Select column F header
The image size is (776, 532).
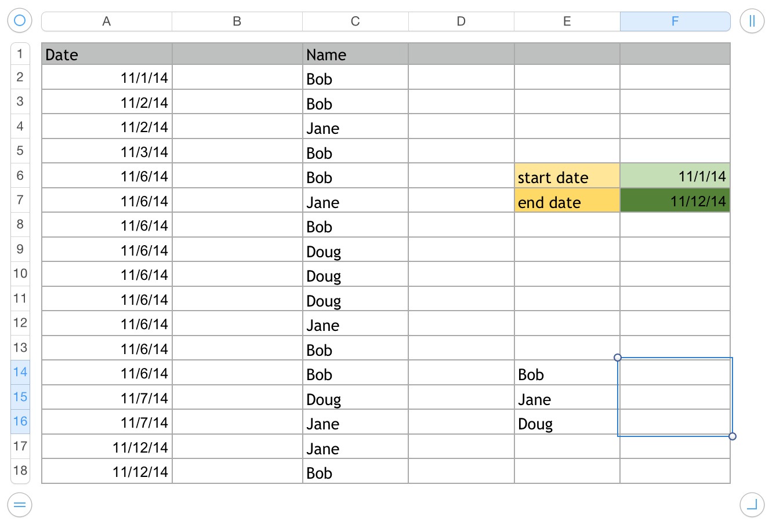click(675, 21)
